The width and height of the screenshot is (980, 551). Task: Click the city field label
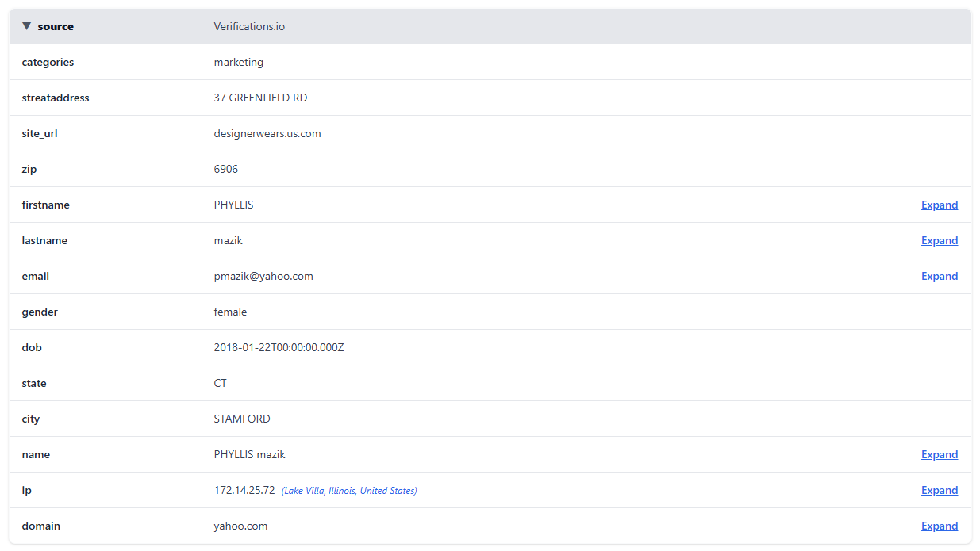(x=30, y=419)
